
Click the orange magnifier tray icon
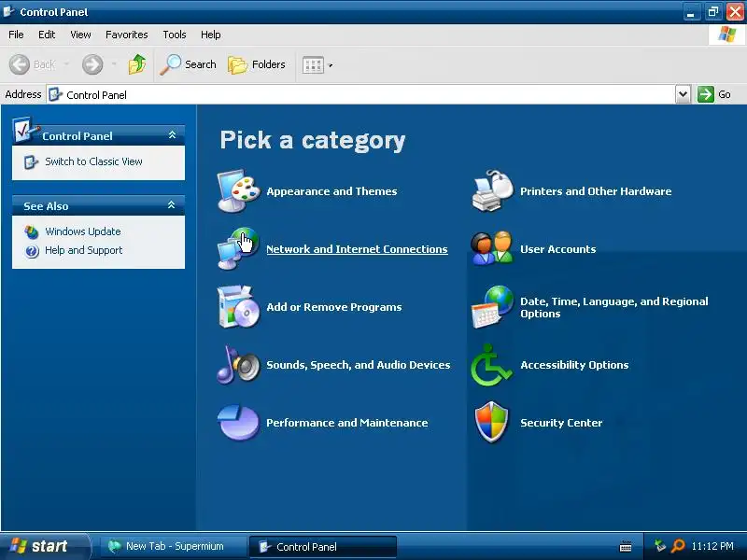click(x=677, y=546)
